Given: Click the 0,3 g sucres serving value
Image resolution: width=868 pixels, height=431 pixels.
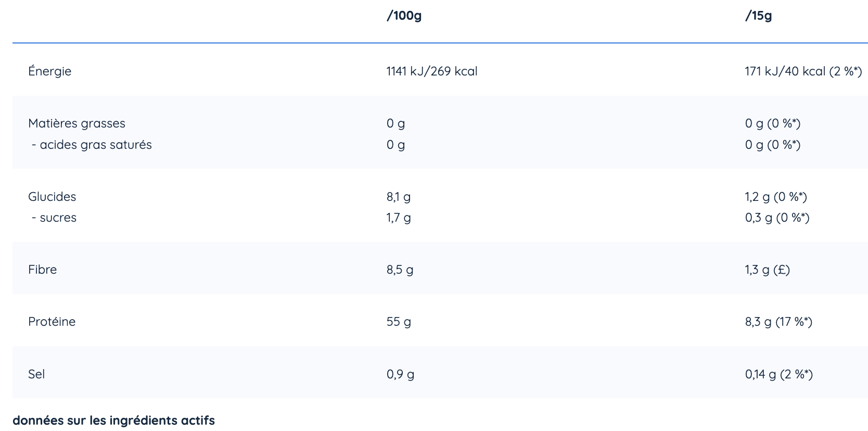Looking at the screenshot, I should (x=777, y=218).
